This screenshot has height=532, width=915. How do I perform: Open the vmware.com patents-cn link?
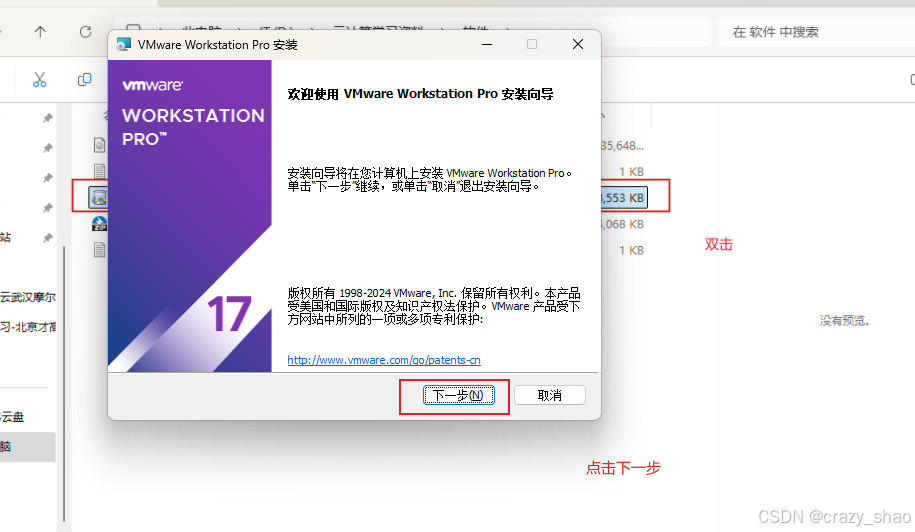click(x=384, y=360)
